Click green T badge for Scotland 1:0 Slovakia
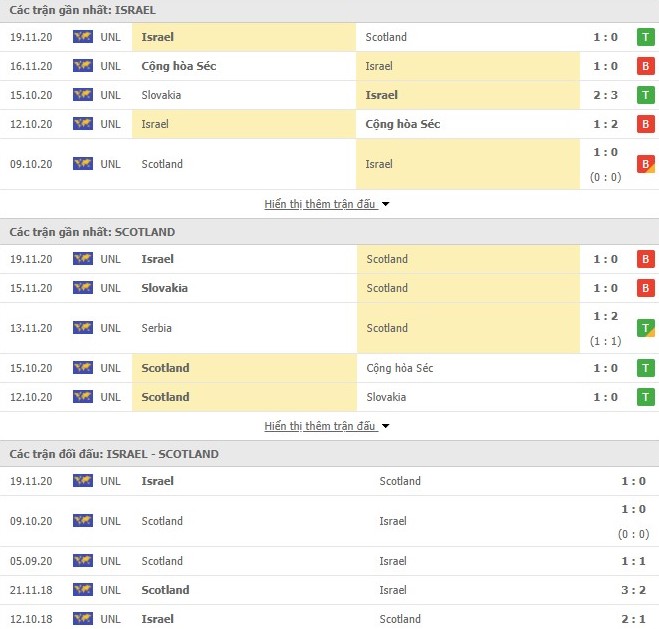This screenshot has width=659, height=629. pos(646,397)
